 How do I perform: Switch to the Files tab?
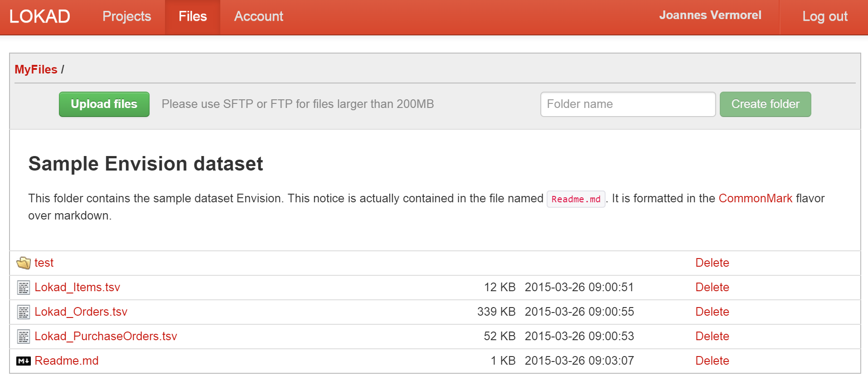point(193,16)
